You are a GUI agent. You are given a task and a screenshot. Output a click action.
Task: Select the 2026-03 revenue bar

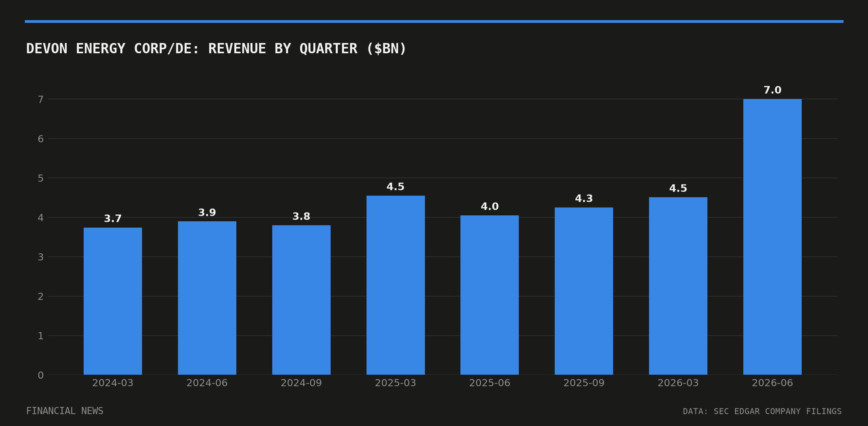pos(678,286)
